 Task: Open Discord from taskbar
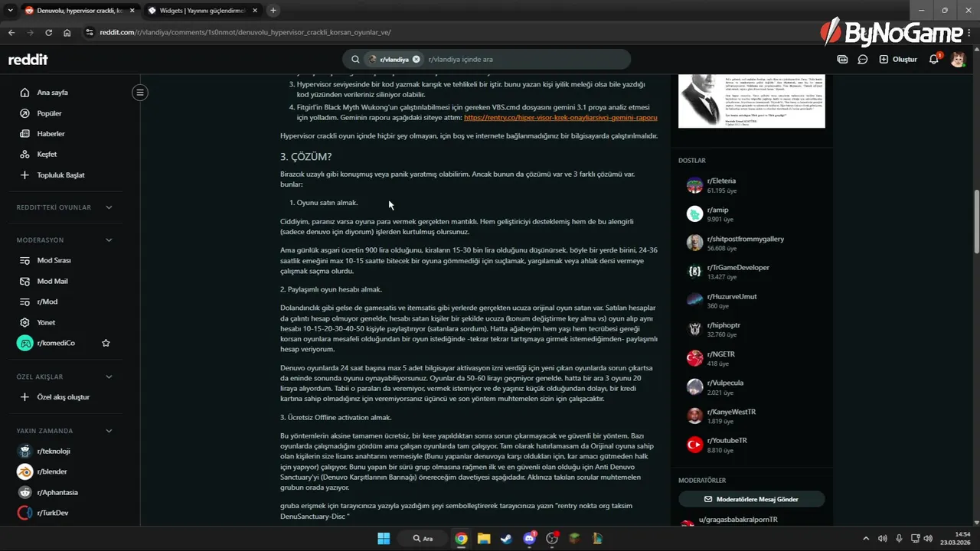tap(529, 538)
